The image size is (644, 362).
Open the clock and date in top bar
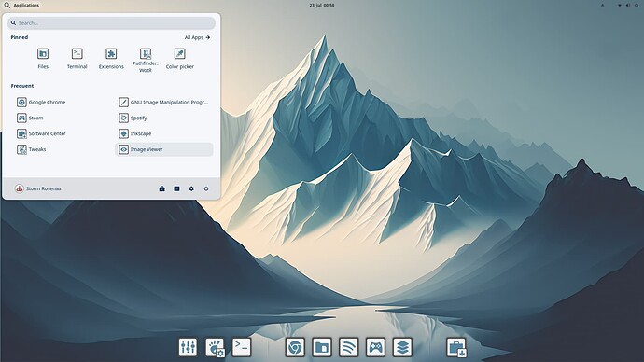pos(322,6)
